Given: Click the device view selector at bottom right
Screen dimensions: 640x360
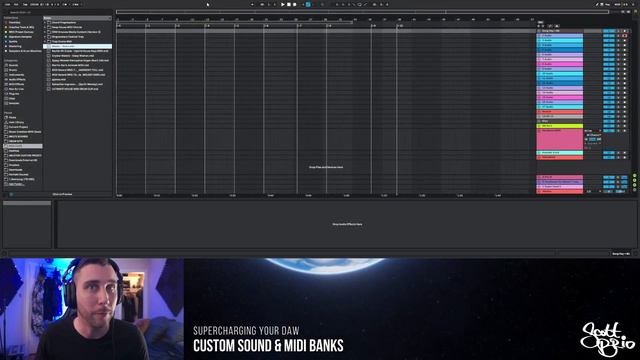Looking at the screenshot, I should pos(621,253).
